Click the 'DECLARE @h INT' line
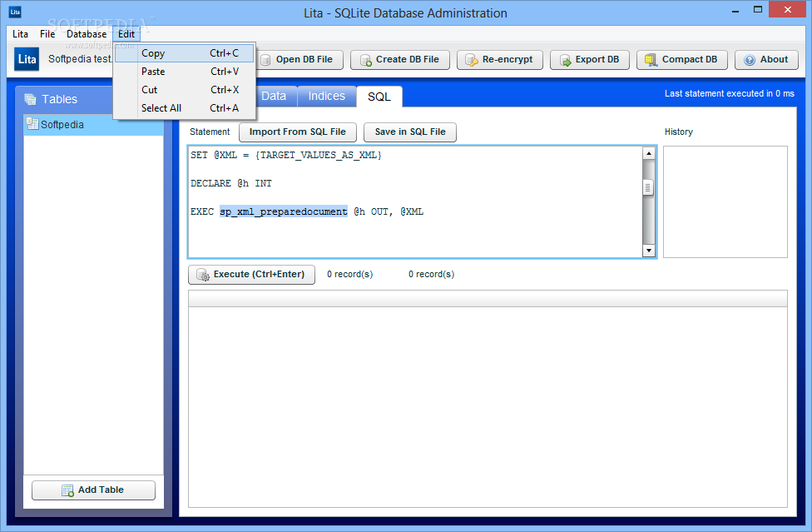812x532 pixels. (231, 183)
